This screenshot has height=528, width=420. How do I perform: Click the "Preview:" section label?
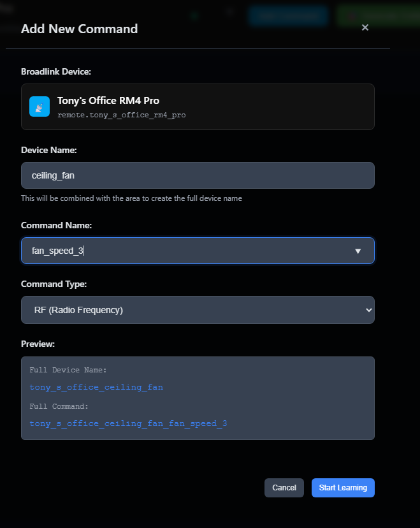(x=38, y=344)
